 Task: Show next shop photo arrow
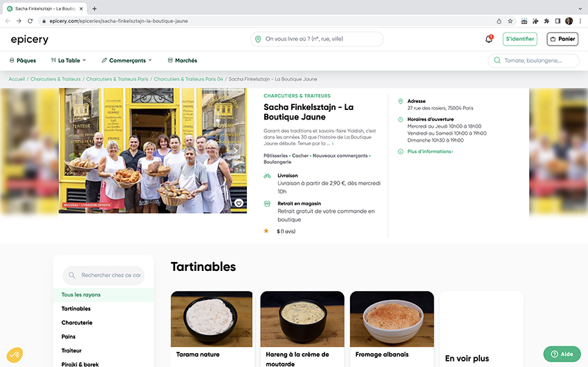point(236,151)
